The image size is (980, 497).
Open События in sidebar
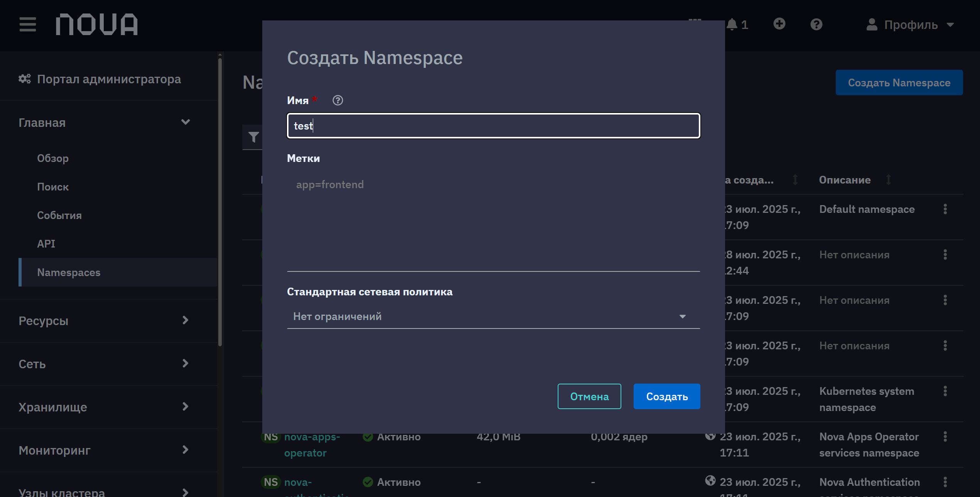coord(59,216)
